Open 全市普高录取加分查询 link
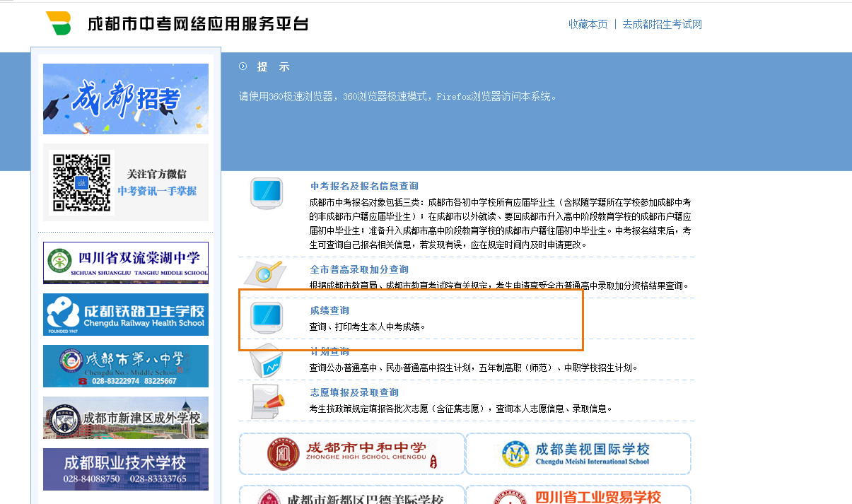Viewport: 852px width, 504px height. tap(359, 269)
